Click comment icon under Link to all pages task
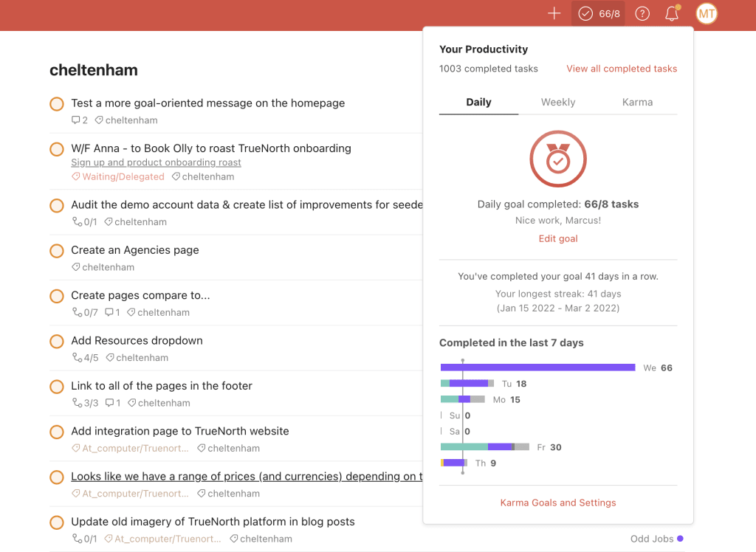Viewport: 756px width, 552px height. pos(109,403)
